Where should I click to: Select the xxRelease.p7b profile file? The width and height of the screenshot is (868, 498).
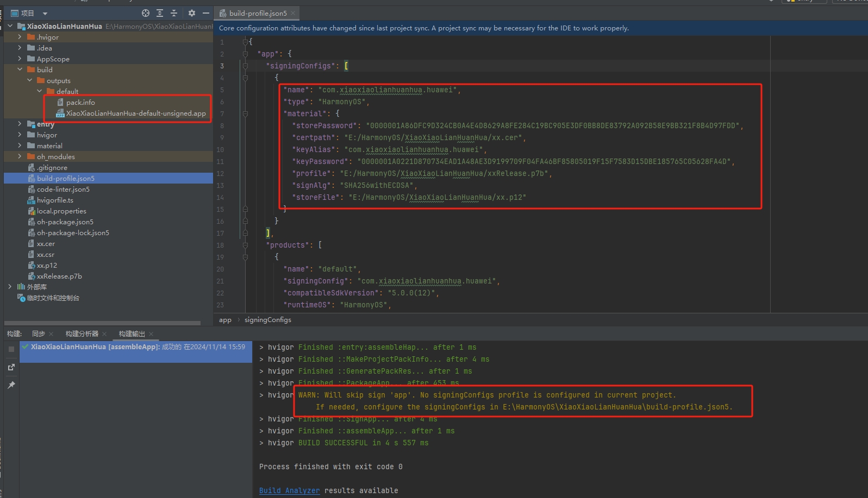pos(59,276)
